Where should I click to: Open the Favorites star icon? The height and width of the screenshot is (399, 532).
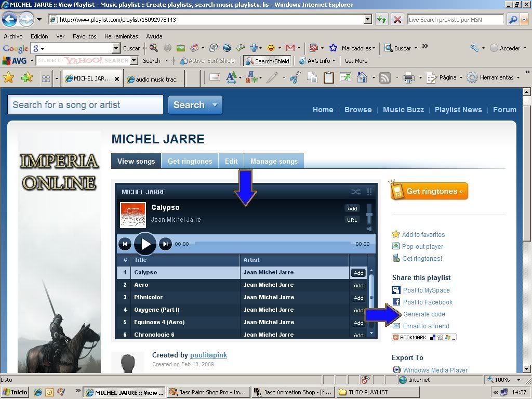point(8,78)
